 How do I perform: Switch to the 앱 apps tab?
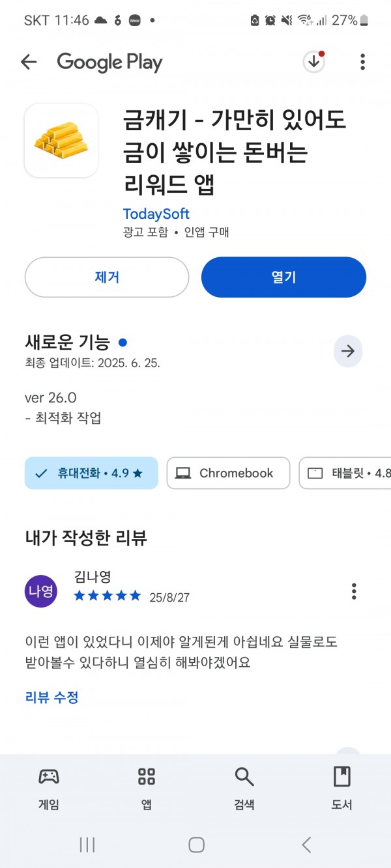point(147,788)
